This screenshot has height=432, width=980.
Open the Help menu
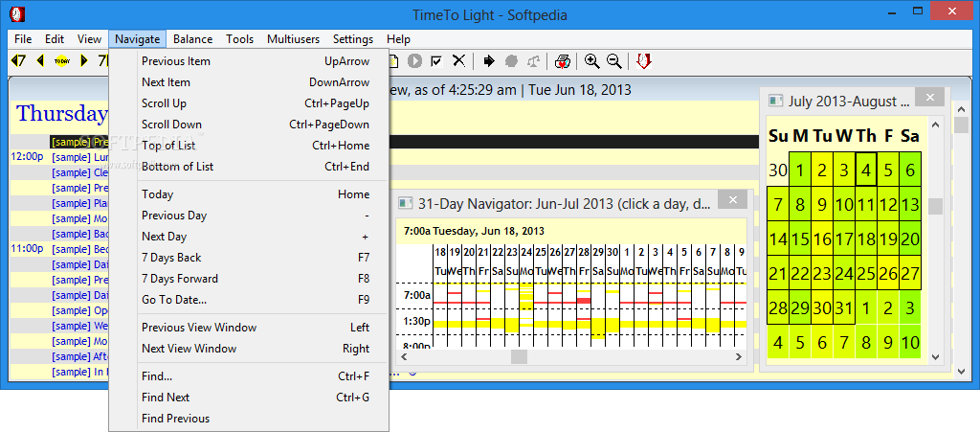point(398,38)
